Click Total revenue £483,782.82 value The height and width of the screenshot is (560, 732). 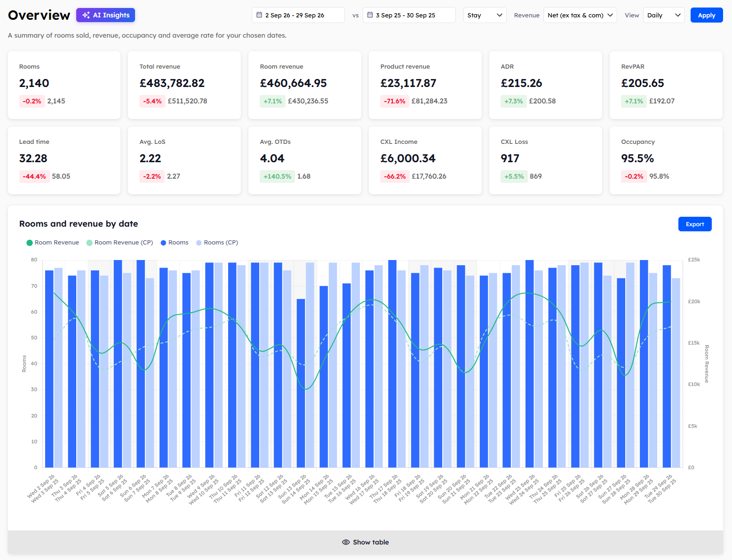[x=172, y=83]
